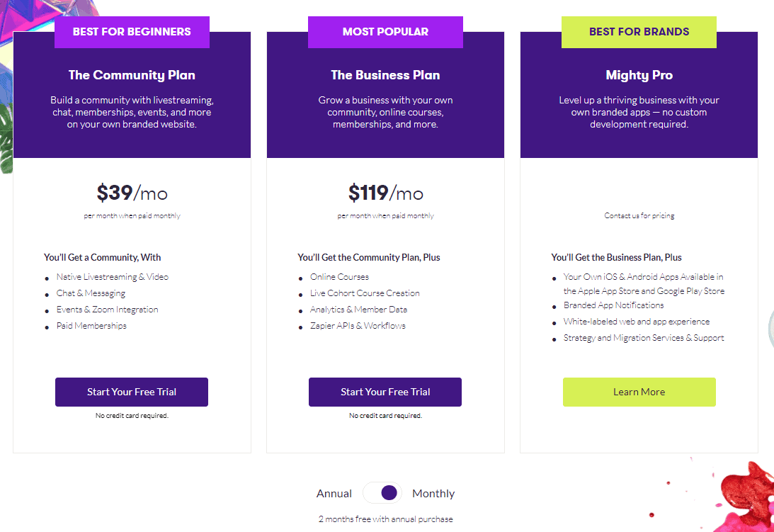Click Contact us for pricing text

[639, 215]
